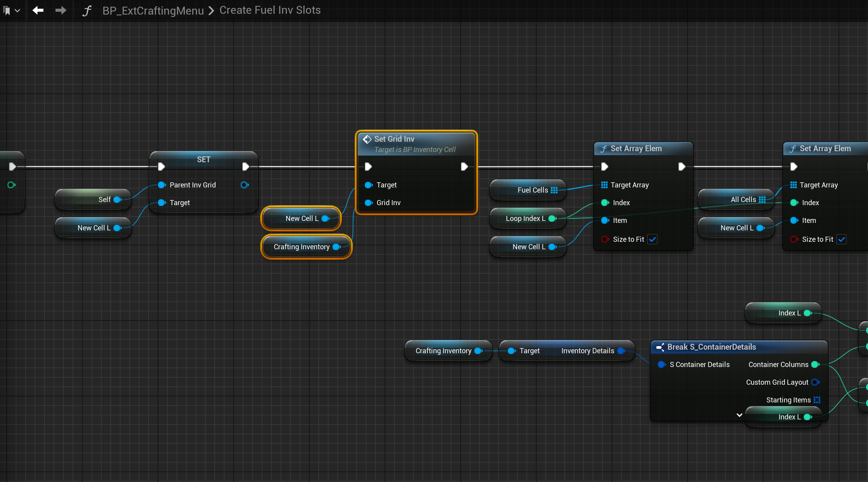Click Starting Items array output pin
Viewport: 868px width, 482px height.
coord(817,400)
